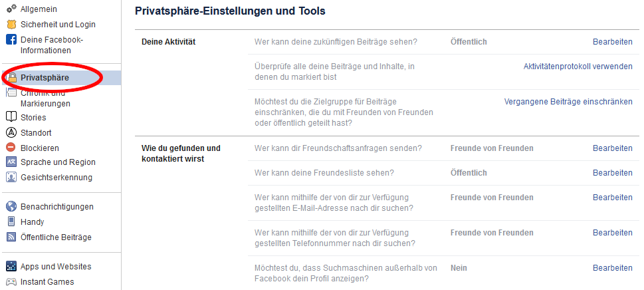Screen dimensions: 644x290
Task: Click the red Blockieren icon
Action: 11,148
